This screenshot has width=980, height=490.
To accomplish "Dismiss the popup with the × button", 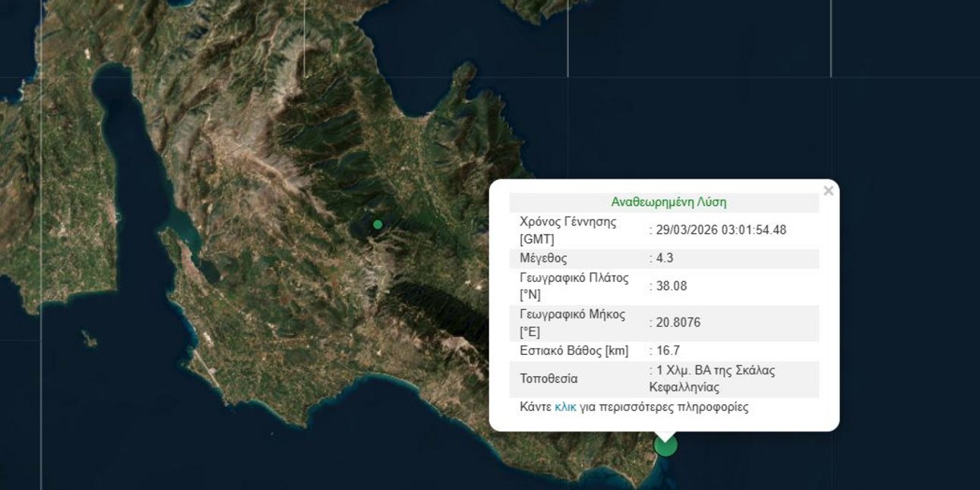I will coord(827,191).
